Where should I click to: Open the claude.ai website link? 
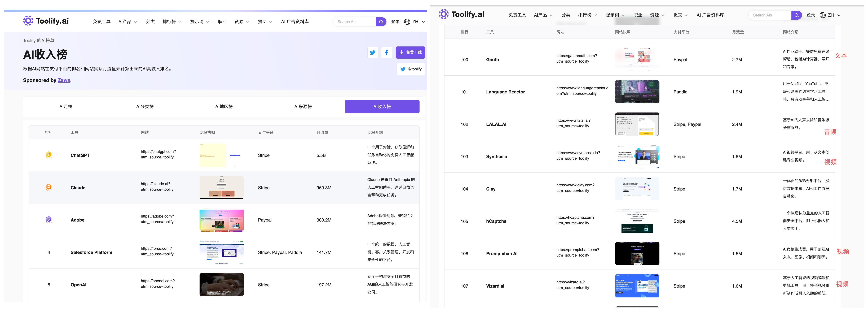[x=157, y=187]
